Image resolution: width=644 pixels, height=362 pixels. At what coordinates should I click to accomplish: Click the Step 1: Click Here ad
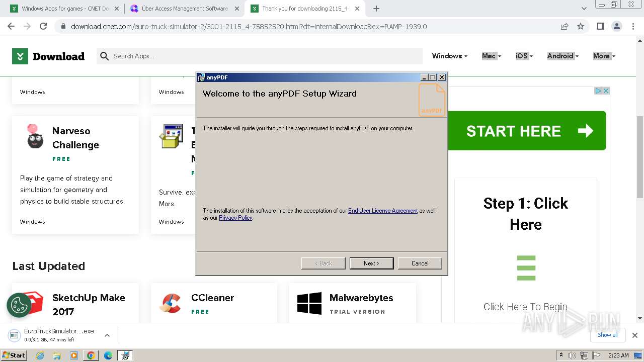tap(526, 214)
